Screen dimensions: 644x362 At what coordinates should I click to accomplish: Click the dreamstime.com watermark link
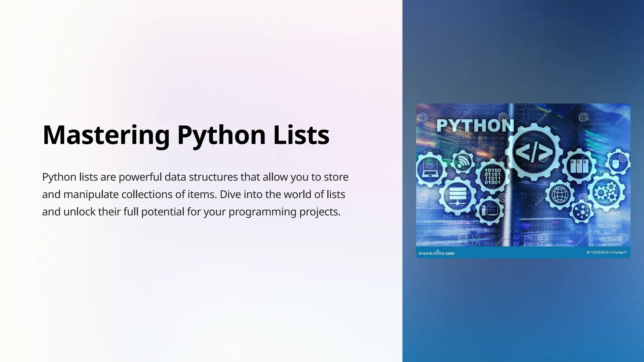coord(436,253)
